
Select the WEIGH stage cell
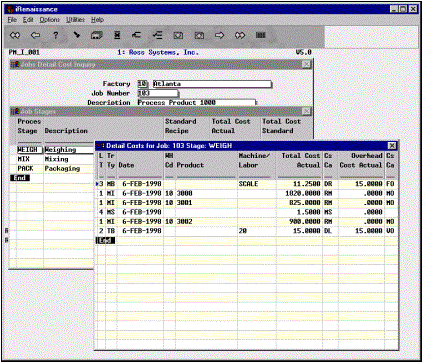click(30, 150)
